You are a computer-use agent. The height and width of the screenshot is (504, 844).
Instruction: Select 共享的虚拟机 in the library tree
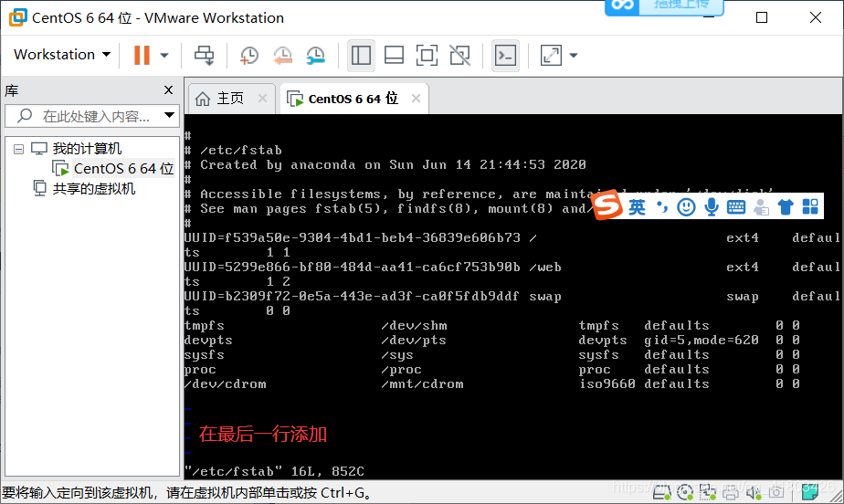tap(94, 189)
